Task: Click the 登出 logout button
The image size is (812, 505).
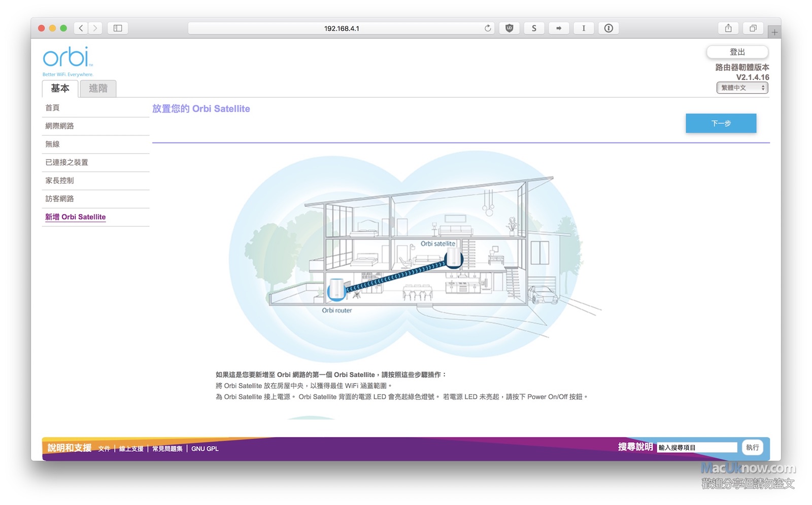Action: click(737, 52)
